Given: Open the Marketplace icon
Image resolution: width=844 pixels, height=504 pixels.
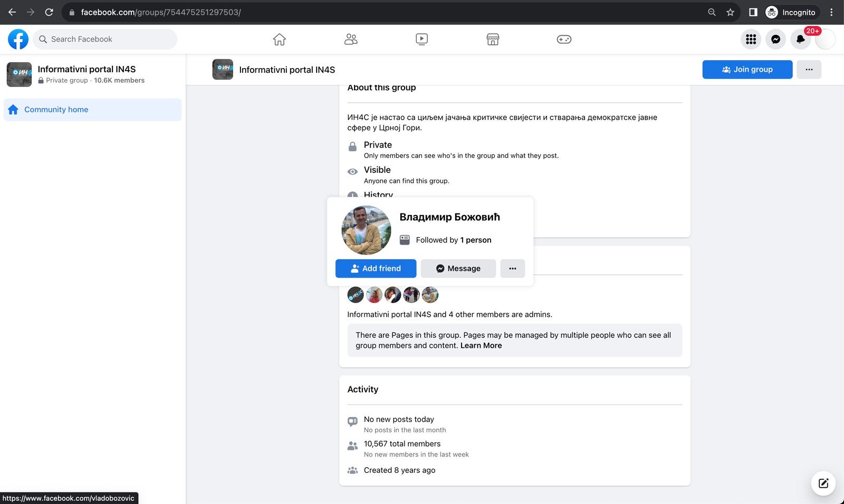Looking at the screenshot, I should 493,39.
